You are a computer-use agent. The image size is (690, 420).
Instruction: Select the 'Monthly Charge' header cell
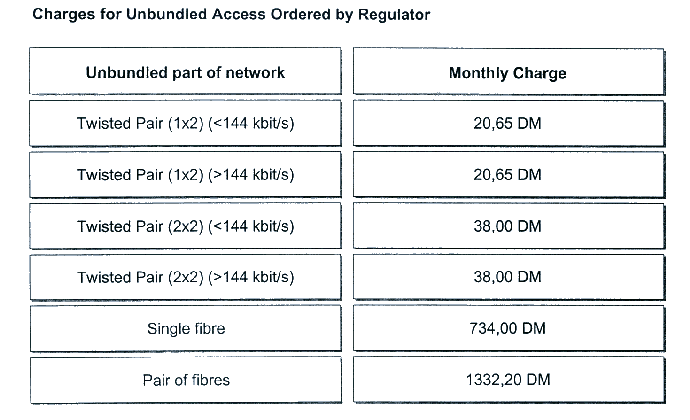[x=509, y=71]
